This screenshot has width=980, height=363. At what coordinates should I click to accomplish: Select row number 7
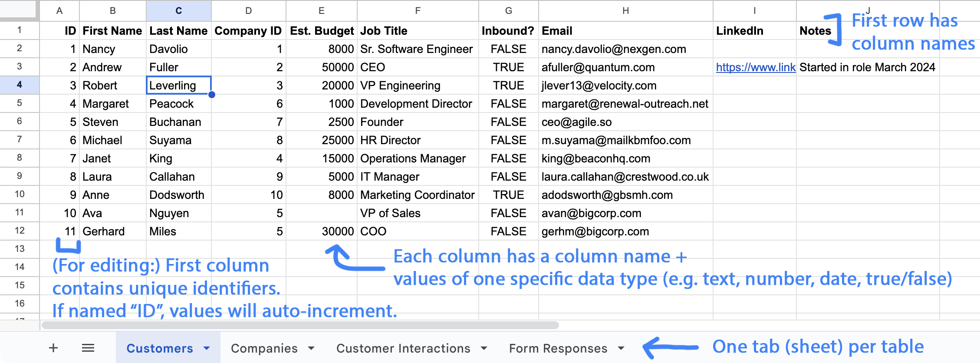[19, 140]
